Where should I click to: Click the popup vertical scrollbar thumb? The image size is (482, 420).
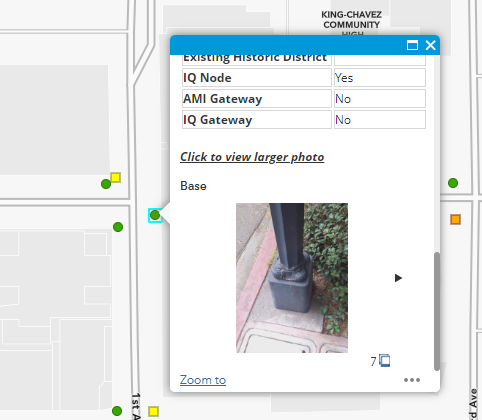point(437,311)
